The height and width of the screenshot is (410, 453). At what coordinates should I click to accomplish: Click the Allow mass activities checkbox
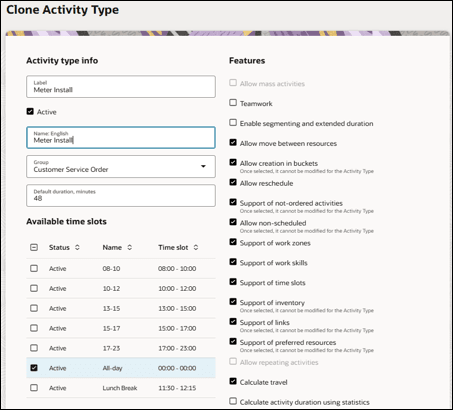[x=233, y=83]
